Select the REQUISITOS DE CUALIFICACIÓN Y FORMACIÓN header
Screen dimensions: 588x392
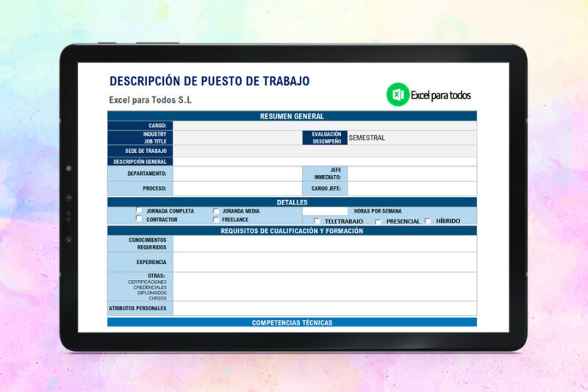click(292, 231)
